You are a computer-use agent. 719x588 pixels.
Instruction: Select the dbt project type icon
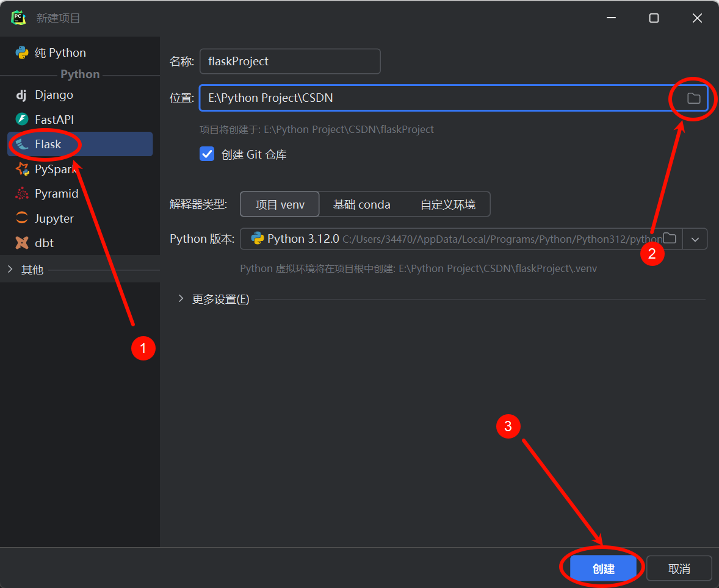coord(22,243)
